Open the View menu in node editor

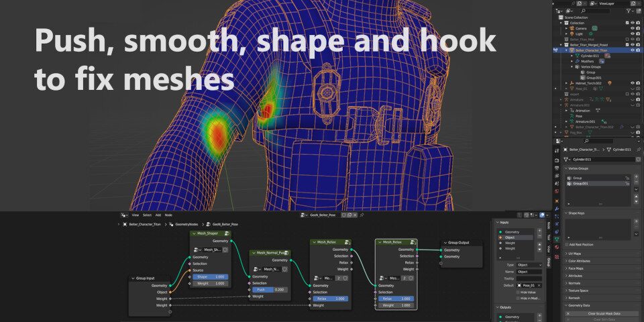tap(136, 215)
